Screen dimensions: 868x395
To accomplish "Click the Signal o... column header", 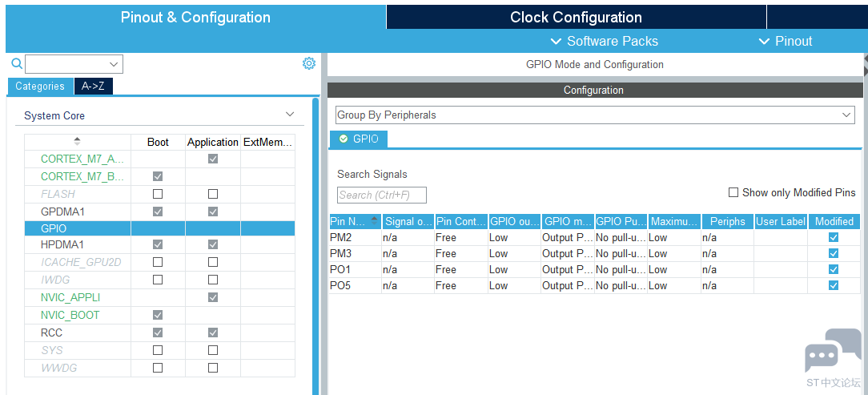I will [408, 222].
